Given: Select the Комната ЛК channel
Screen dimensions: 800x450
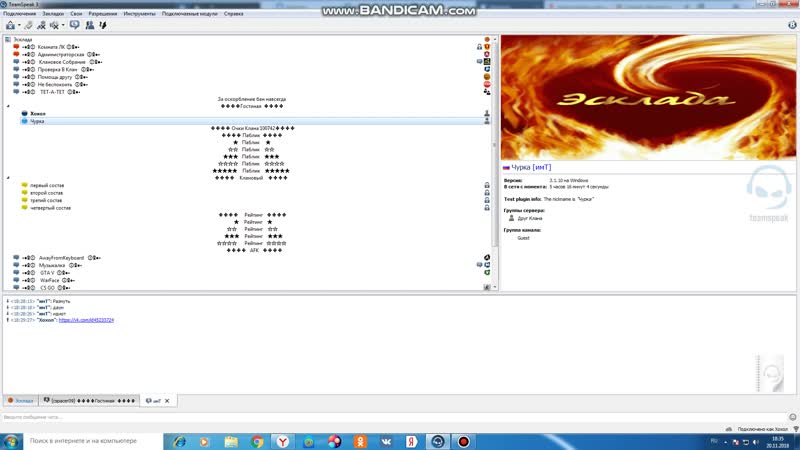Looking at the screenshot, I should pos(51,47).
